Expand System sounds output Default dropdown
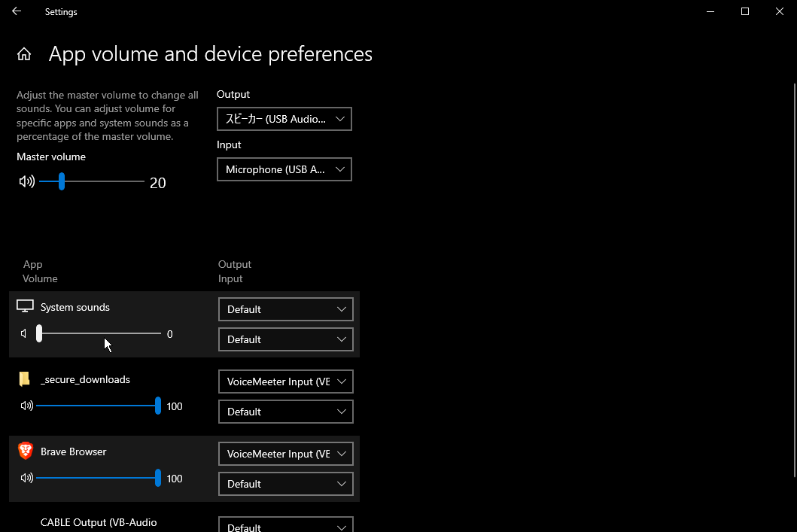The image size is (797, 532). click(285, 309)
